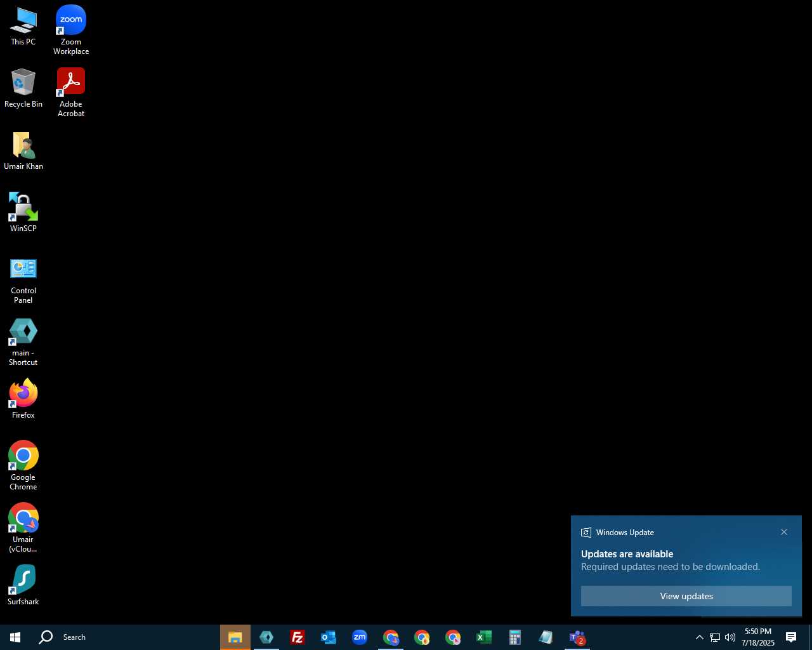Open Outlook from the taskbar
Image resolution: width=812 pixels, height=650 pixels.
click(329, 637)
